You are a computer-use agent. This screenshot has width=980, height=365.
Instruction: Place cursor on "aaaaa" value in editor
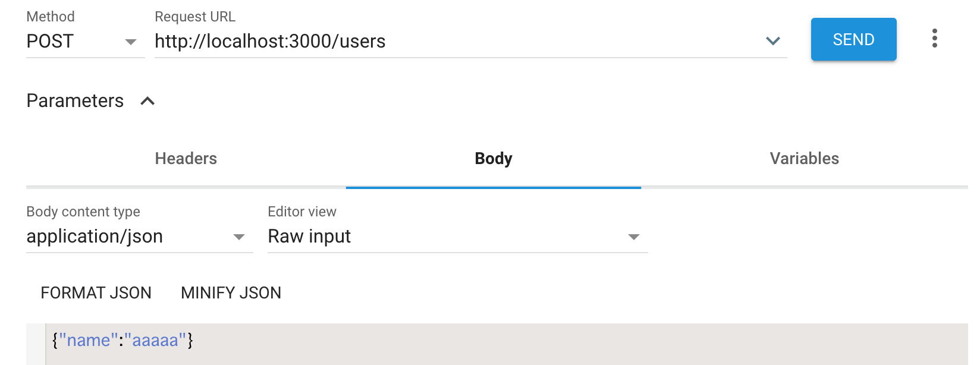155,340
